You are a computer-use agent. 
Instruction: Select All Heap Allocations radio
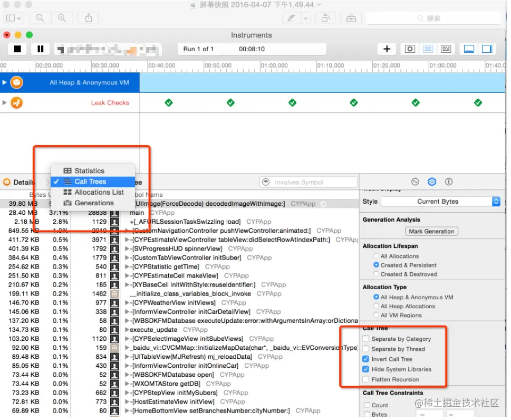pyautogui.click(x=377, y=306)
